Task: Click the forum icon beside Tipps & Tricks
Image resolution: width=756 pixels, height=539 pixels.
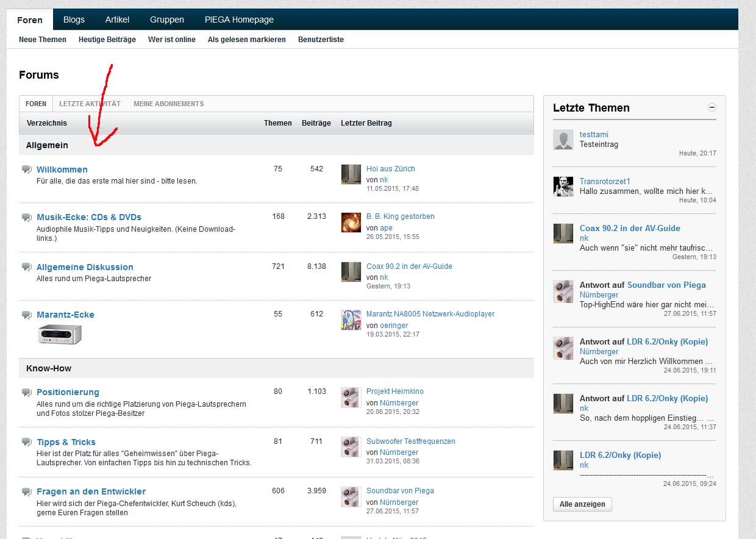Action: click(x=26, y=442)
